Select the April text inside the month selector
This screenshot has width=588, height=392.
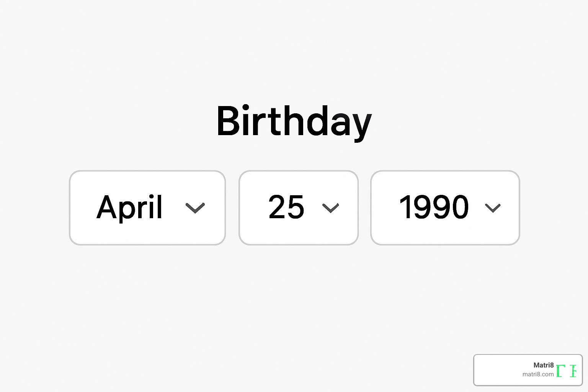tap(129, 208)
